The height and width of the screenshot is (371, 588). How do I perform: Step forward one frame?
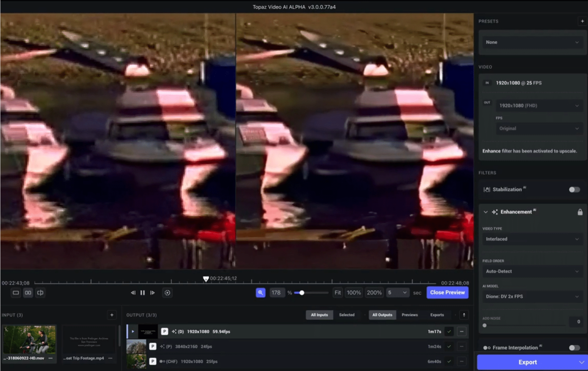click(x=152, y=293)
